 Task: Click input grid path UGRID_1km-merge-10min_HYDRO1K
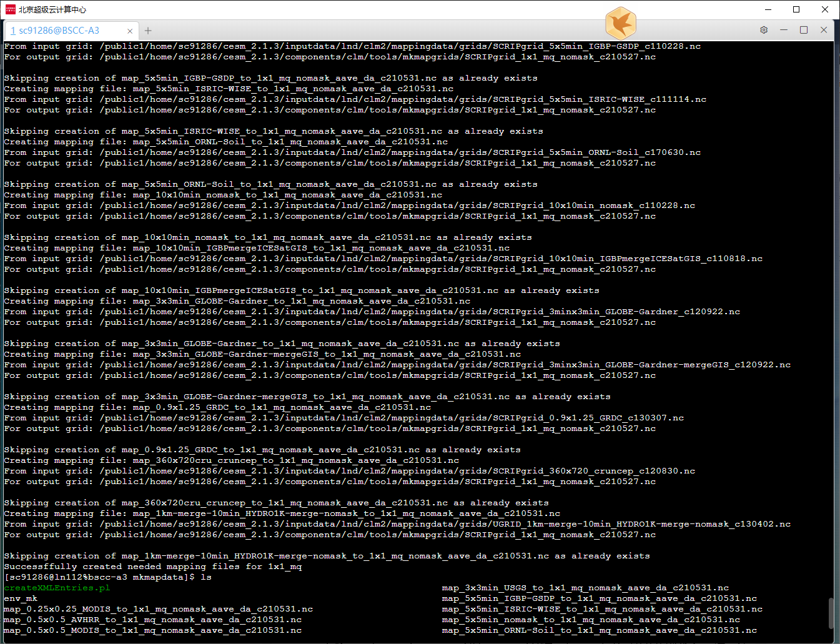point(445,524)
